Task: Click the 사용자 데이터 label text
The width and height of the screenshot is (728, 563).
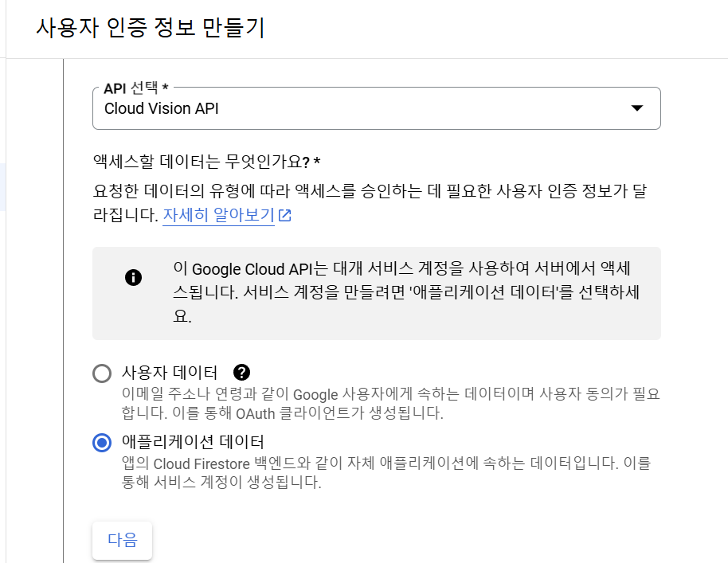Action: (x=170, y=372)
